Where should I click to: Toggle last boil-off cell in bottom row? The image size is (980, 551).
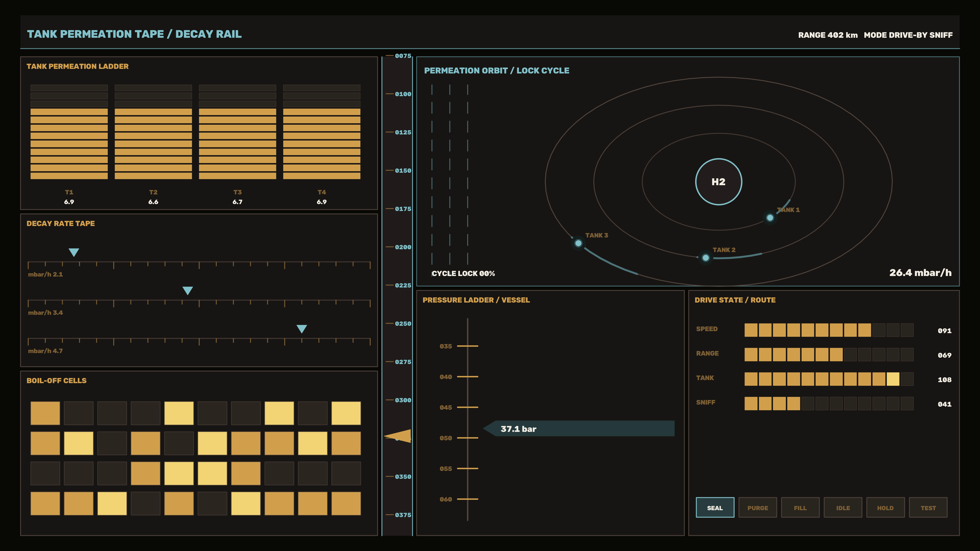pos(346,504)
